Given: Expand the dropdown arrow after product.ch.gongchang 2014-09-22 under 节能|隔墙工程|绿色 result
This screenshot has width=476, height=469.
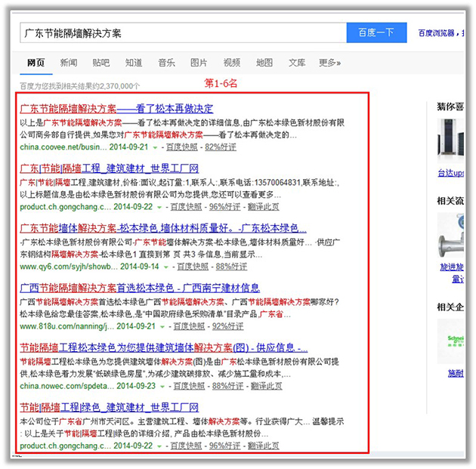Looking at the screenshot, I should 159,446.
